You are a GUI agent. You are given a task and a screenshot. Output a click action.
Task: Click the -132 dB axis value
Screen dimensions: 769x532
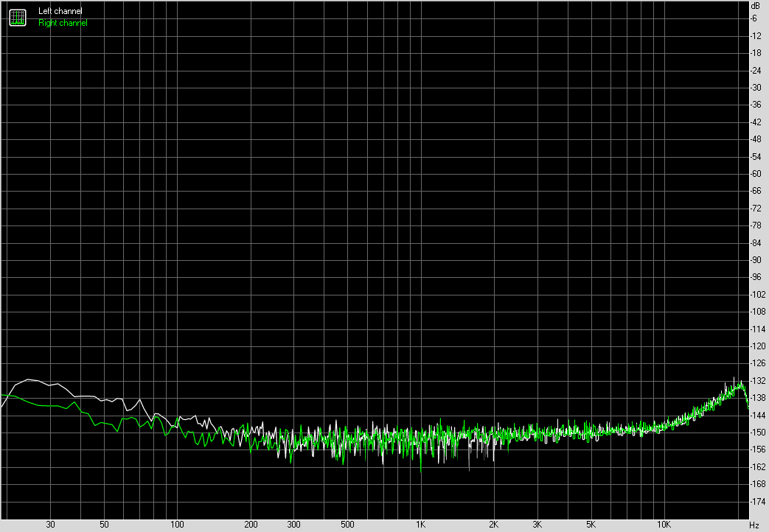point(758,380)
